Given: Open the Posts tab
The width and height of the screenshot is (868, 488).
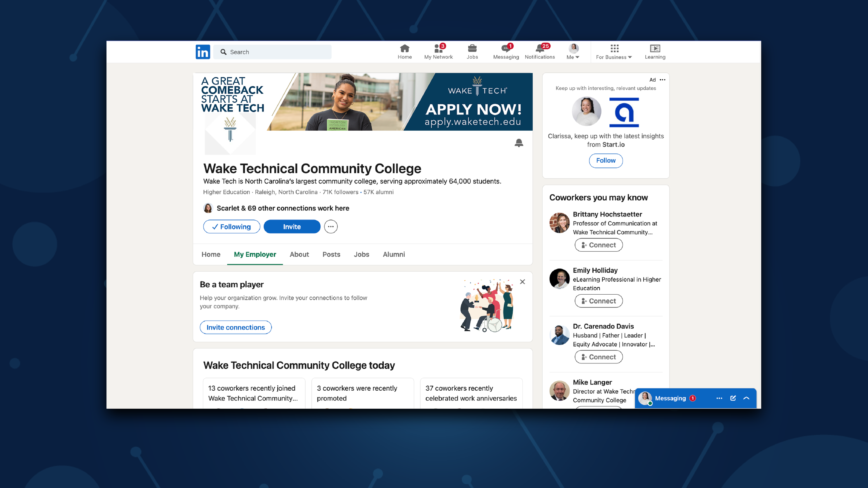Looking at the screenshot, I should [331, 254].
